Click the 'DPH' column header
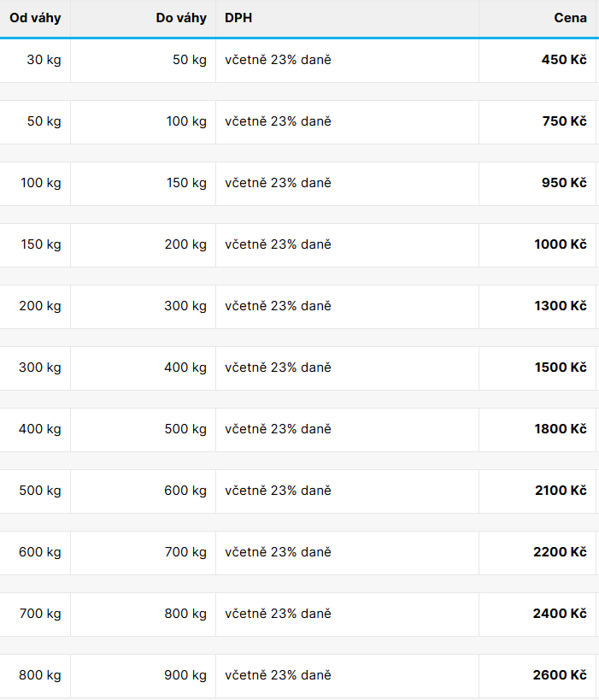 tap(238, 18)
